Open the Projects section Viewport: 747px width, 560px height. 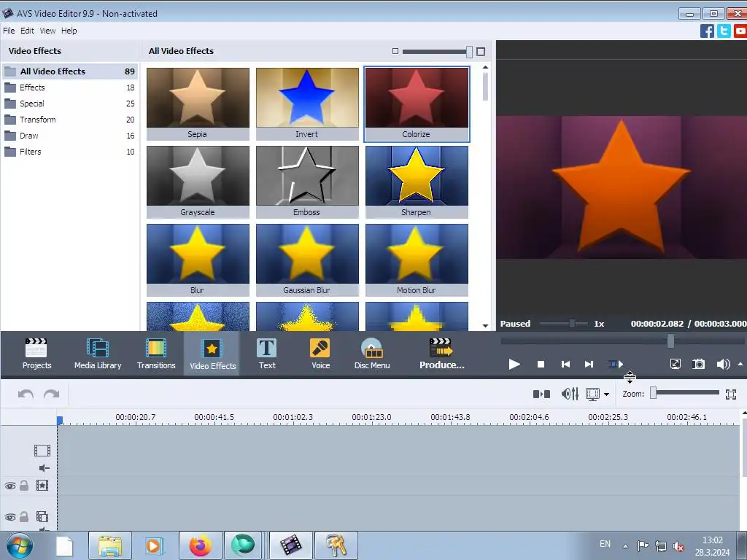click(36, 354)
